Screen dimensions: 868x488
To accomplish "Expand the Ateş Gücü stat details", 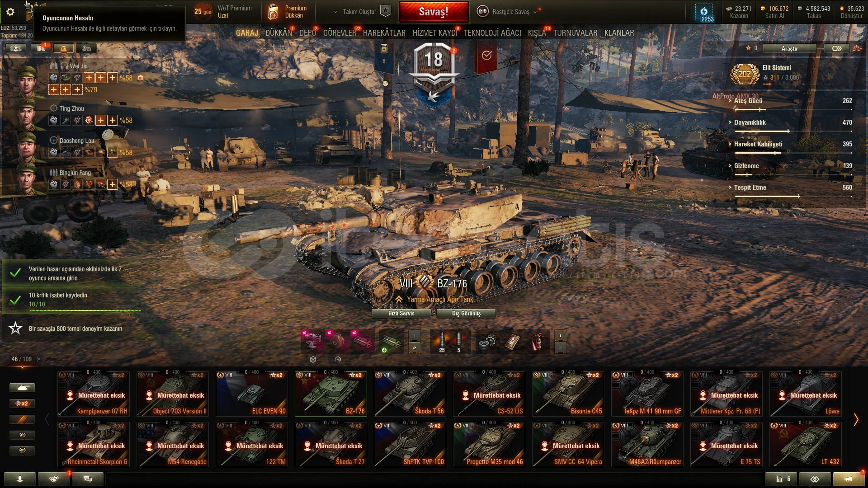I will [748, 101].
